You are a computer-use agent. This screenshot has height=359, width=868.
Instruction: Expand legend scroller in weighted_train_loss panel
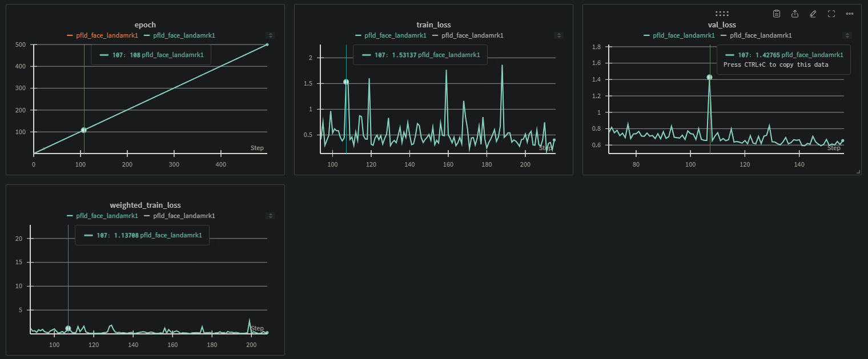point(271,216)
